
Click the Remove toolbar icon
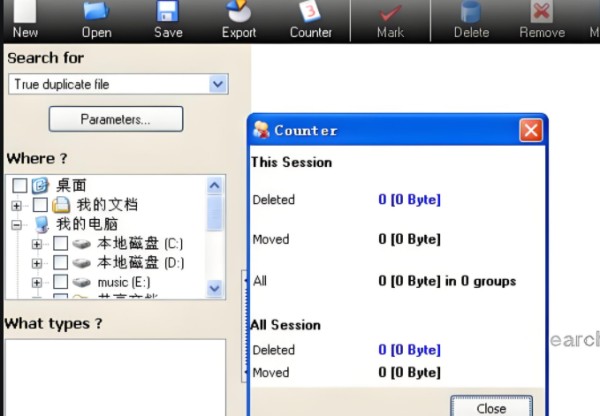(x=542, y=13)
